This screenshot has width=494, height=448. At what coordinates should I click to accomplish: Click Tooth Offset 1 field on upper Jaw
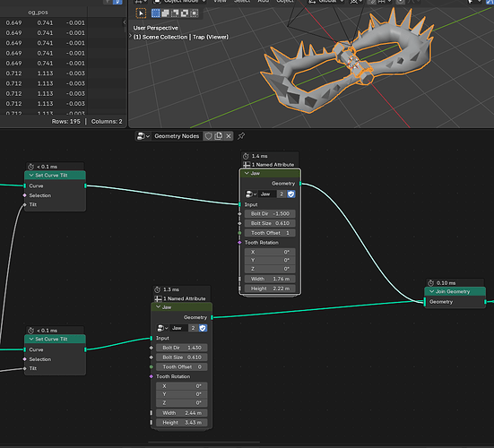coord(270,233)
